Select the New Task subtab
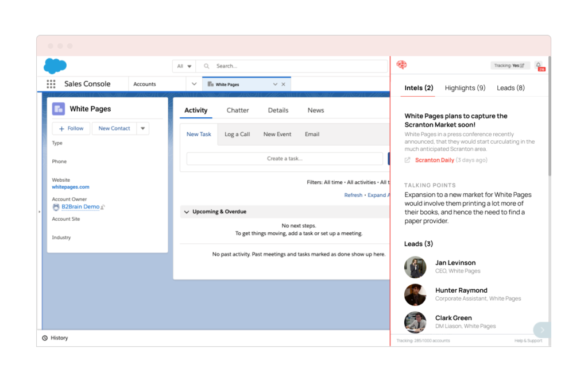Screen dimensions: 588x368 tap(199, 135)
